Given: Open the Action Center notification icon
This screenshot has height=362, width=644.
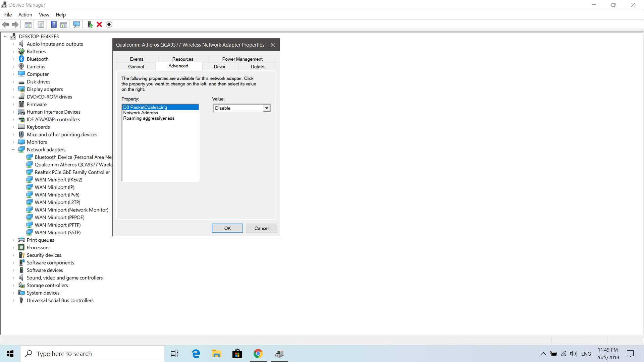Looking at the screenshot, I should [630, 354].
